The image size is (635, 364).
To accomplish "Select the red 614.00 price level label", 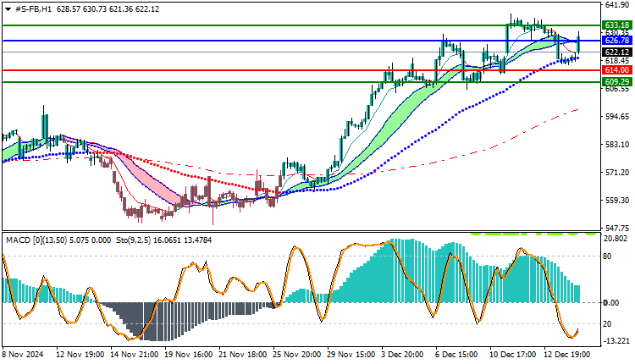I will pyautogui.click(x=616, y=70).
